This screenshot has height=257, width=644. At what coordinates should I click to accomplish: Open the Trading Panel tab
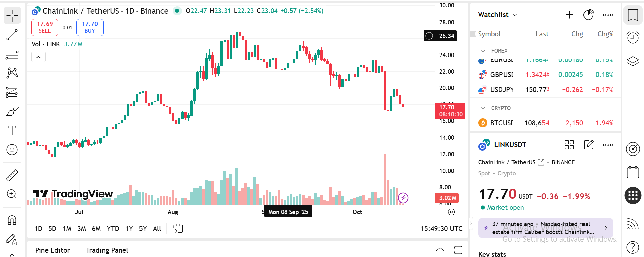pos(107,250)
